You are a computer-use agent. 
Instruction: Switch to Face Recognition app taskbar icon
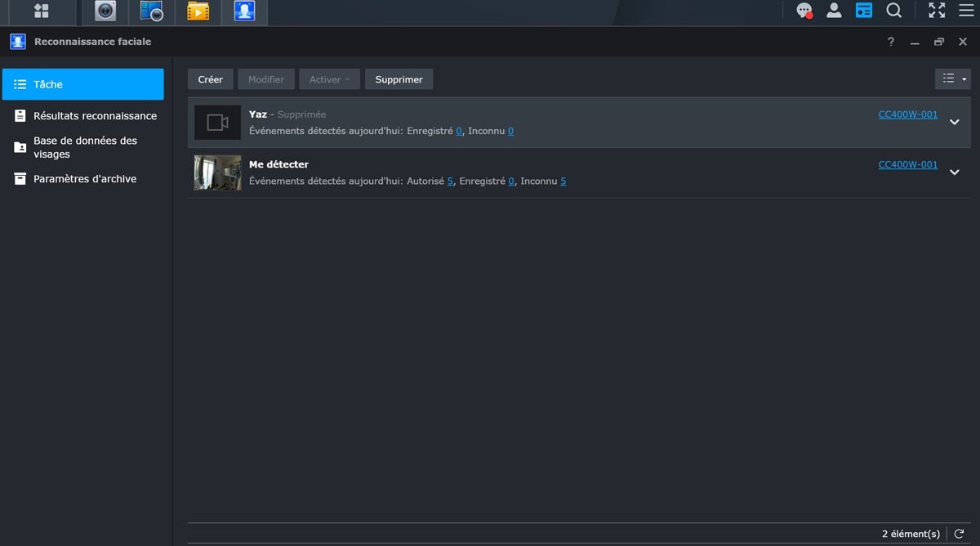point(244,11)
